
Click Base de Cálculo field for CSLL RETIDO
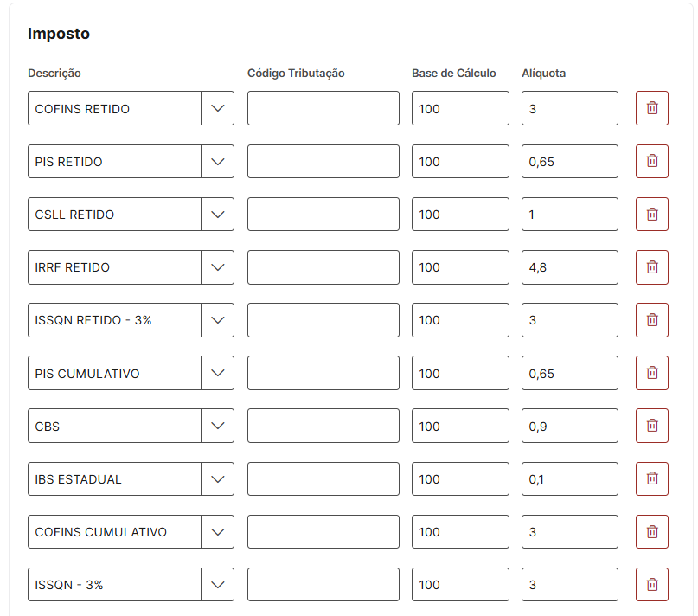[x=460, y=214]
